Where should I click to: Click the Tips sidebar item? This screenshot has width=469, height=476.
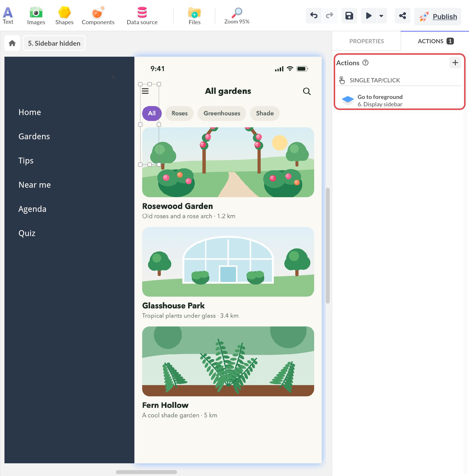[26, 161]
